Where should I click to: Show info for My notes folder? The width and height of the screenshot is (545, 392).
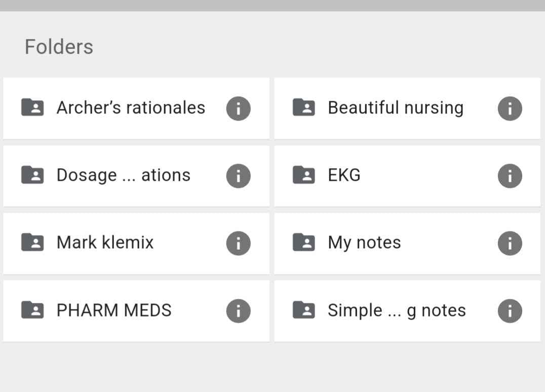point(510,243)
